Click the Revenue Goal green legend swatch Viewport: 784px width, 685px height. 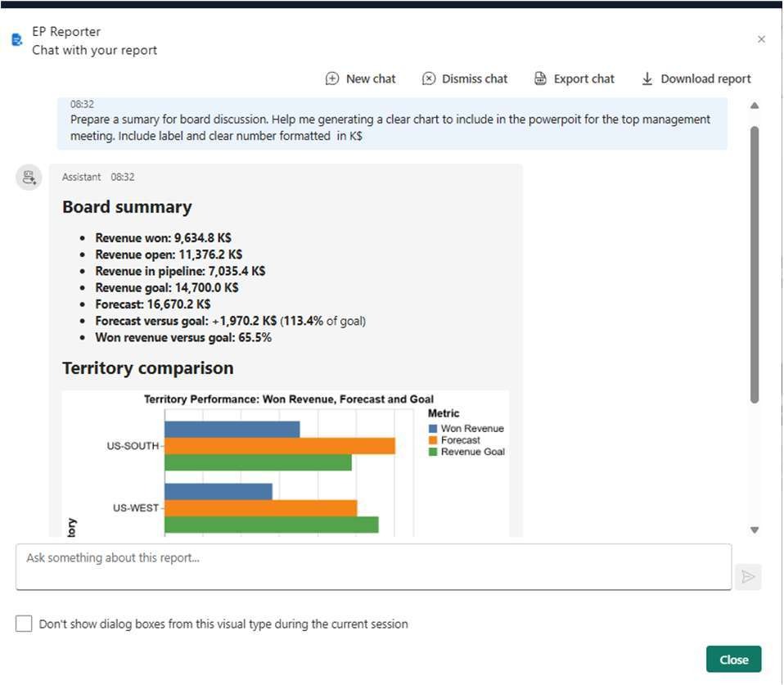pos(433,452)
